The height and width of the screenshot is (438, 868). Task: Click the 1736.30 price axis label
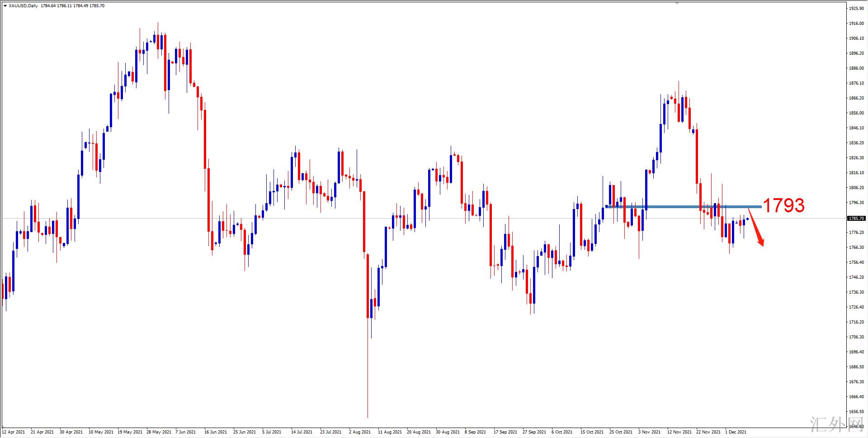[856, 292]
